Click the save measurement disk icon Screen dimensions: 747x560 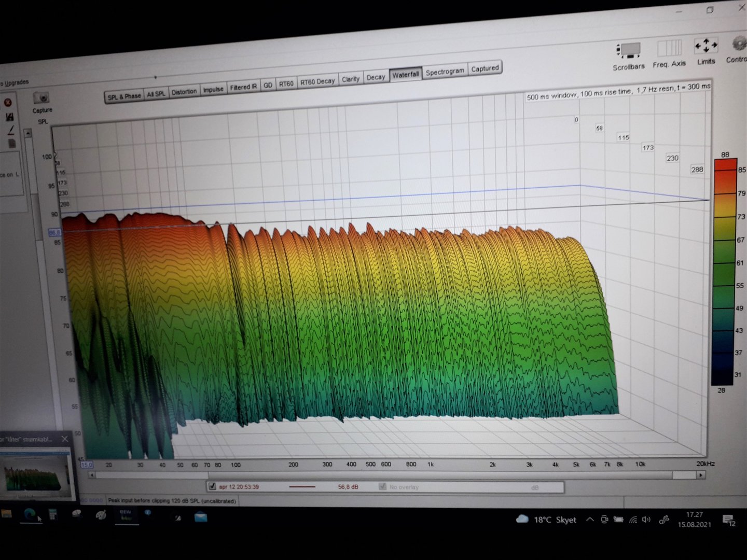(x=9, y=117)
